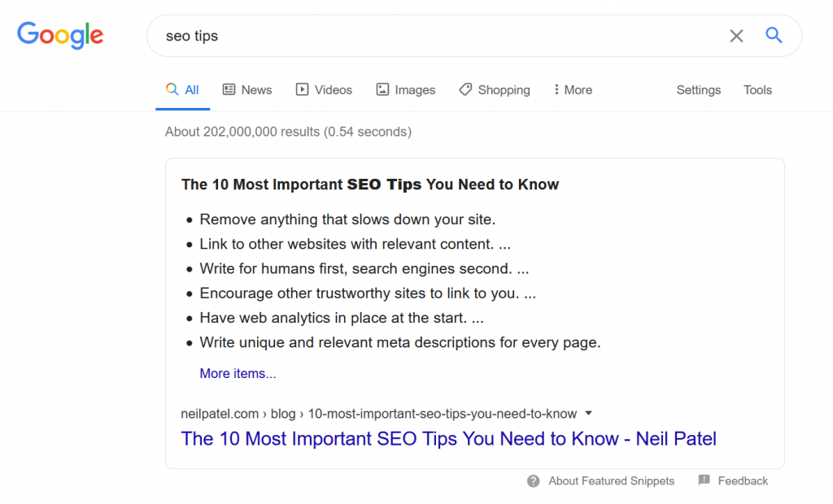This screenshot has width=833, height=504.
Task: Open Neil Patel's 10 SEO Tips result link
Action: click(448, 439)
